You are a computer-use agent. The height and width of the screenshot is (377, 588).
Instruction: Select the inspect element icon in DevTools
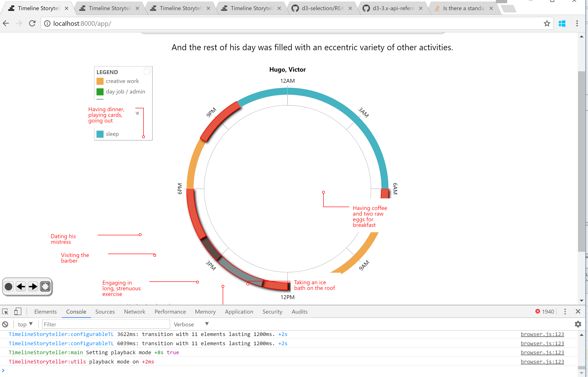point(5,311)
